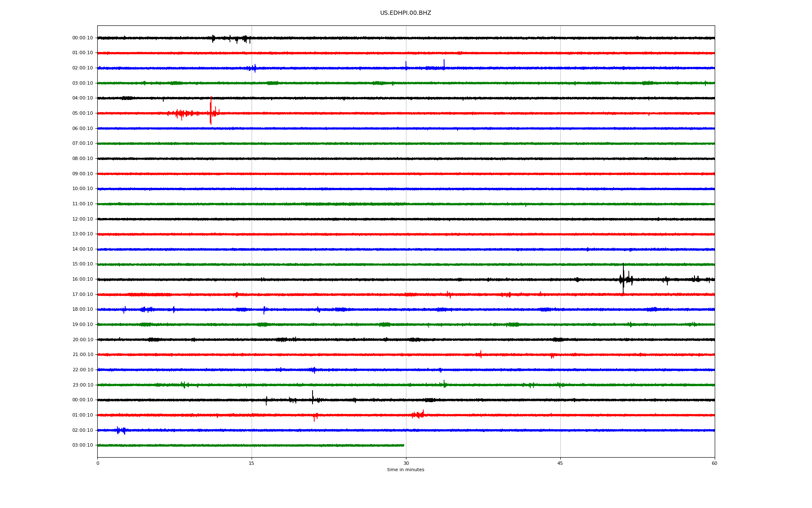
Task: Click the red burst near 30 minutes on second 01:00:10
Action: 418,415
